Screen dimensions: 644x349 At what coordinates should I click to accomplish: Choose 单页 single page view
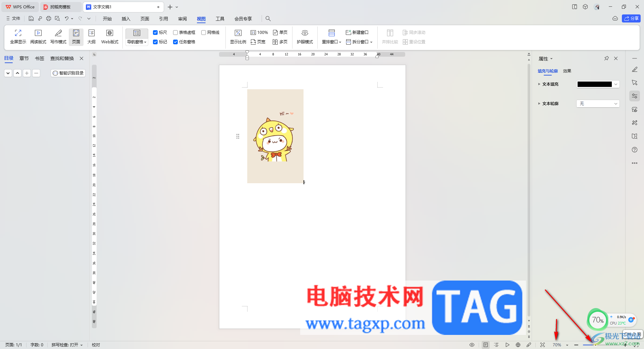point(280,33)
